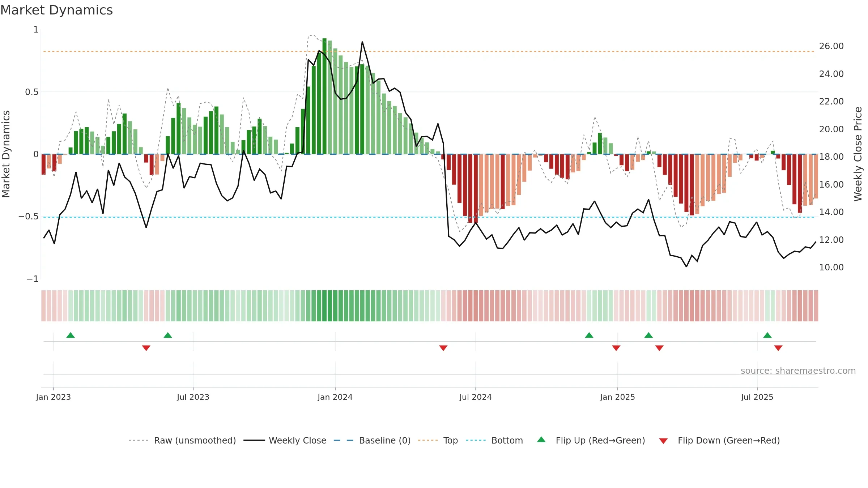Click the Jul 2025 x-axis label
This screenshot has width=868, height=488.
(757, 397)
